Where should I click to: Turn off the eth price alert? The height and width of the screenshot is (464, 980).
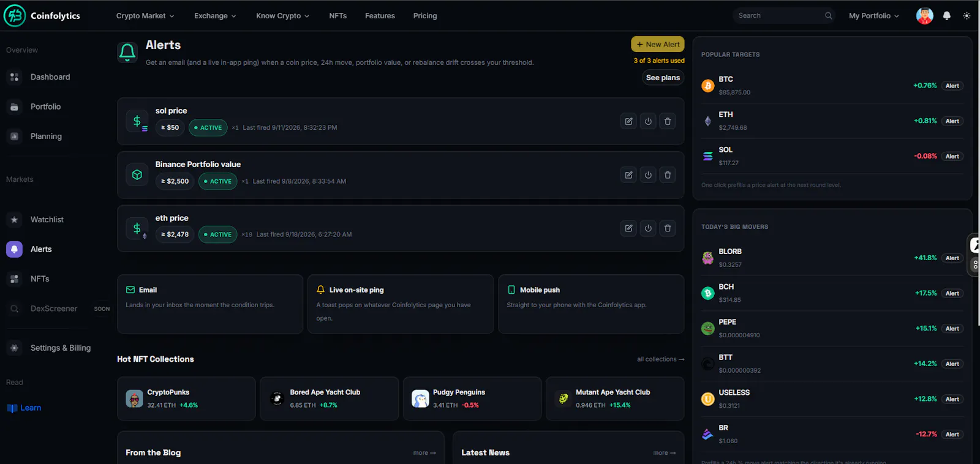648,228
